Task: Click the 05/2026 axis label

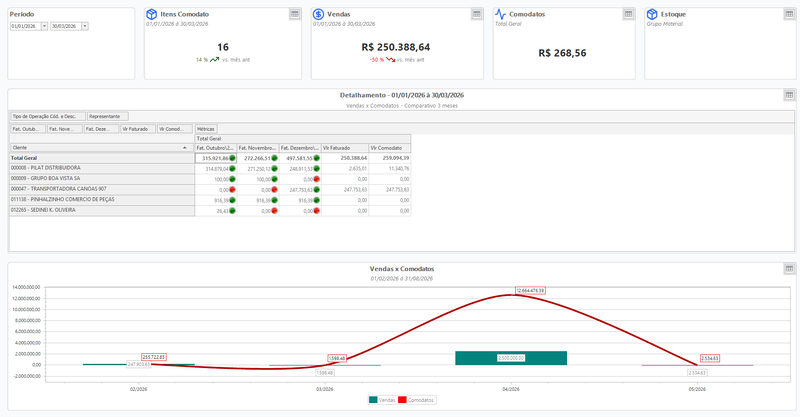Action: pos(697,389)
